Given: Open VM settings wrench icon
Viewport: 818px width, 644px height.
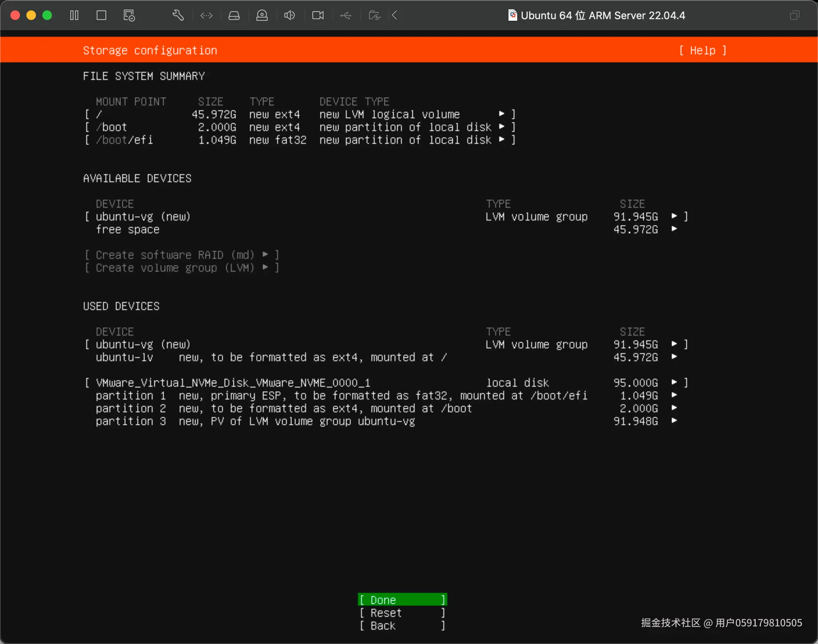Looking at the screenshot, I should [x=178, y=16].
